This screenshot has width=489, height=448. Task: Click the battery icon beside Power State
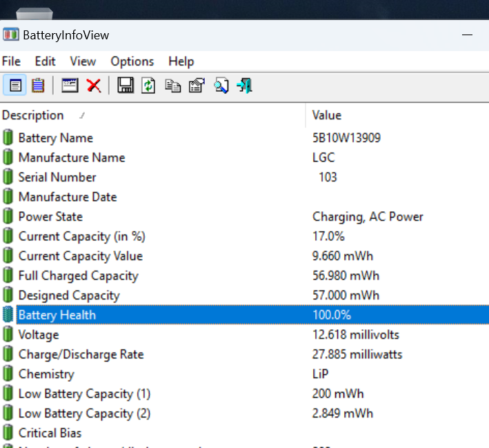tap(8, 216)
